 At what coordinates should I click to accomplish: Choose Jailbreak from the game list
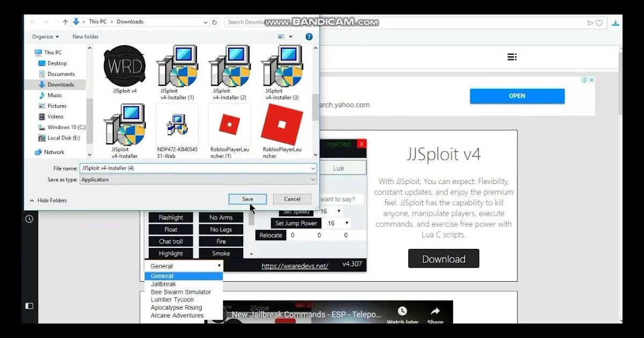pyautogui.click(x=163, y=284)
